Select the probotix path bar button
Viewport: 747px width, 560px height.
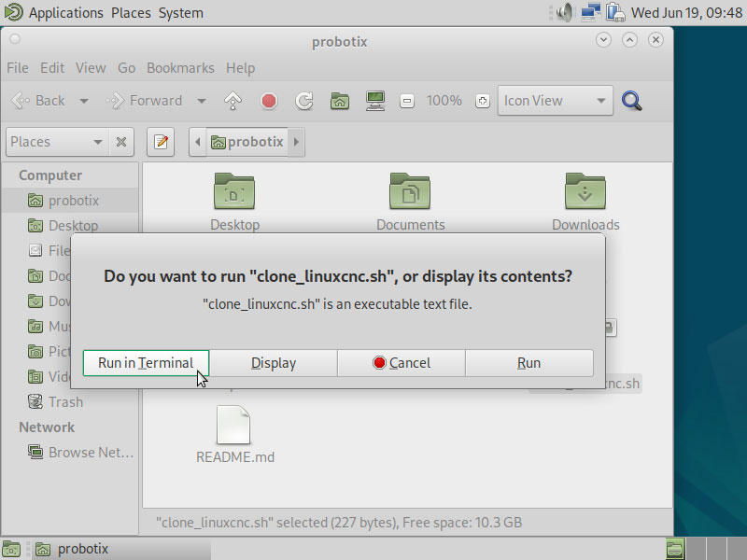pos(247,142)
